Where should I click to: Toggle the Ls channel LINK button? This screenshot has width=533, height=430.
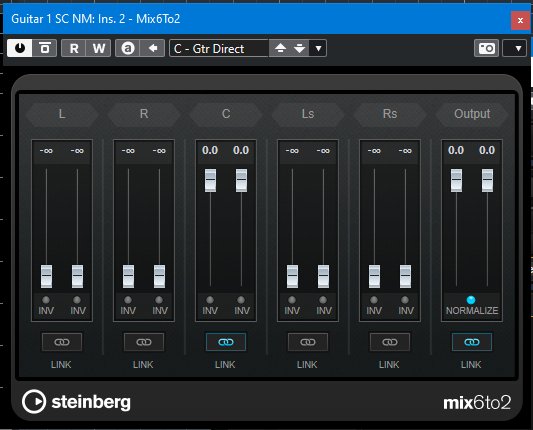pos(308,342)
